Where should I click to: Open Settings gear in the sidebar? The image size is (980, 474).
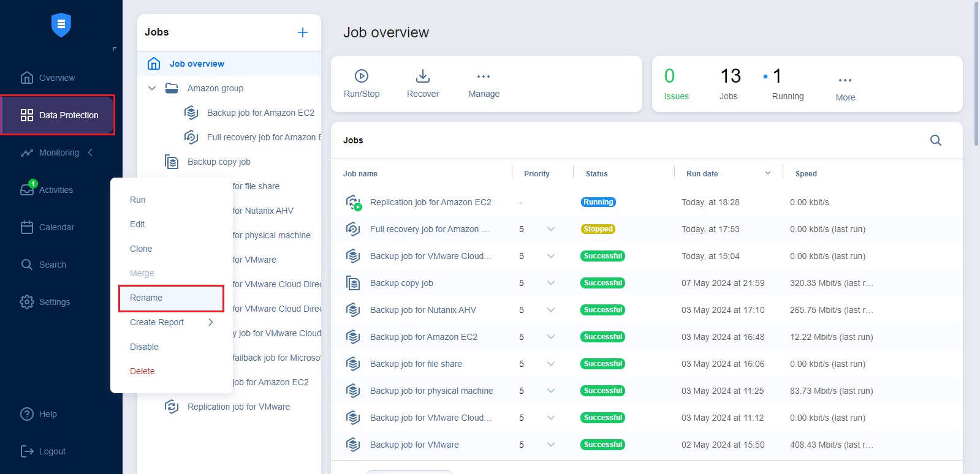point(54,302)
